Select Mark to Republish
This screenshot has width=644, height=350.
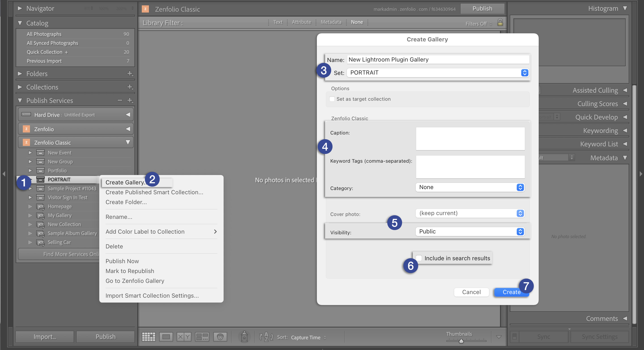pyautogui.click(x=130, y=271)
